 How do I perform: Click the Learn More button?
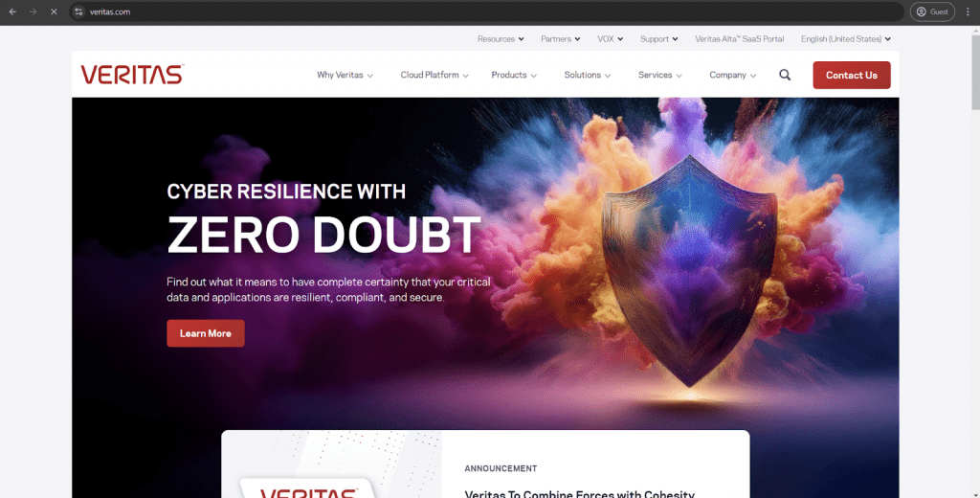click(205, 333)
